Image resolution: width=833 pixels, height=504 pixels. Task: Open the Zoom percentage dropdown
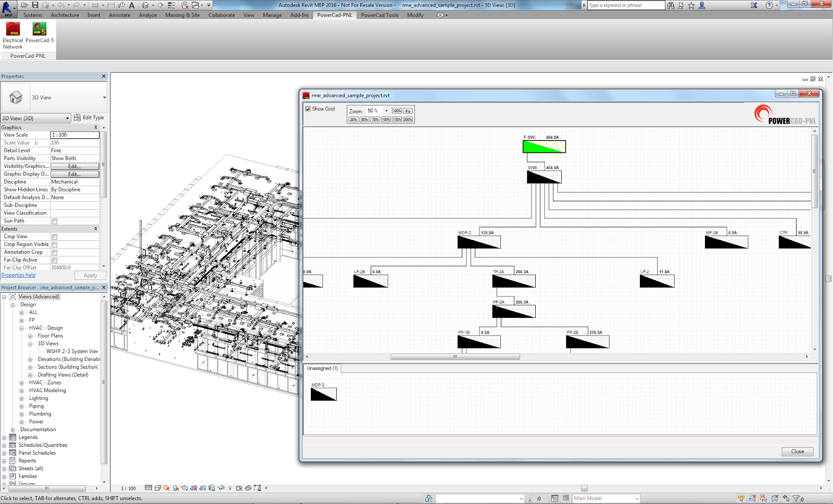point(386,111)
